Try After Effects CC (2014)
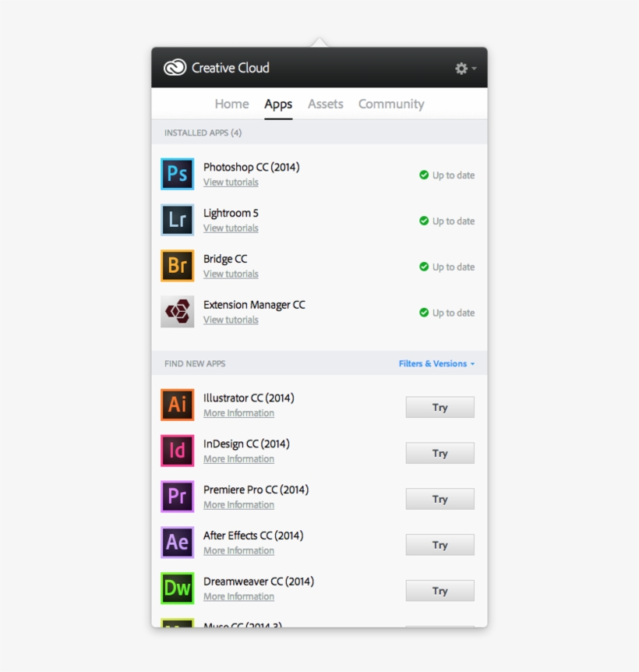 coord(440,545)
